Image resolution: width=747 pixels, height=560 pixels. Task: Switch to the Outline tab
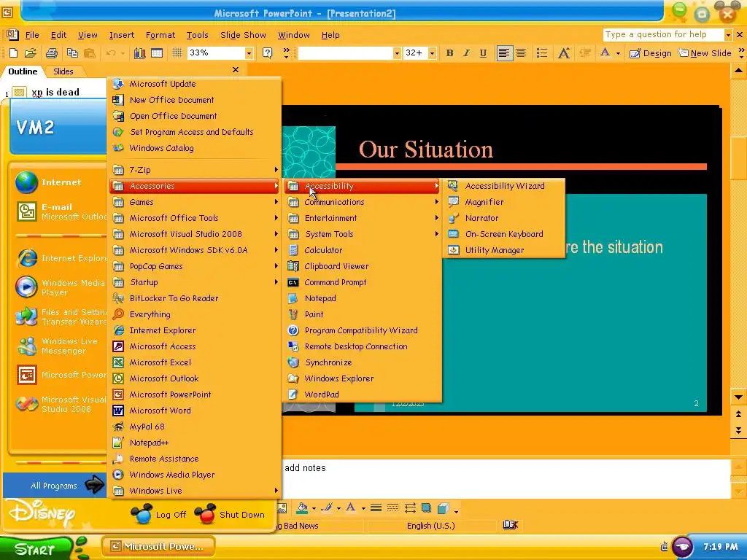pos(23,71)
